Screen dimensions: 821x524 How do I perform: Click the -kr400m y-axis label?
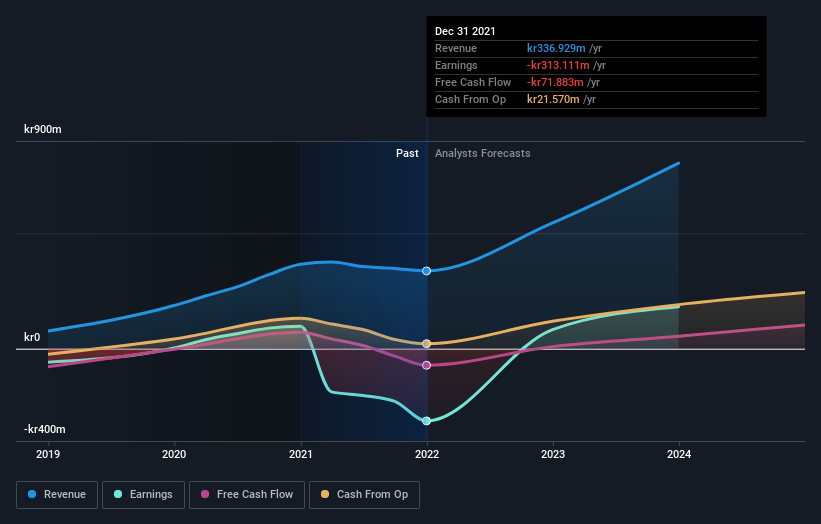click(x=45, y=429)
